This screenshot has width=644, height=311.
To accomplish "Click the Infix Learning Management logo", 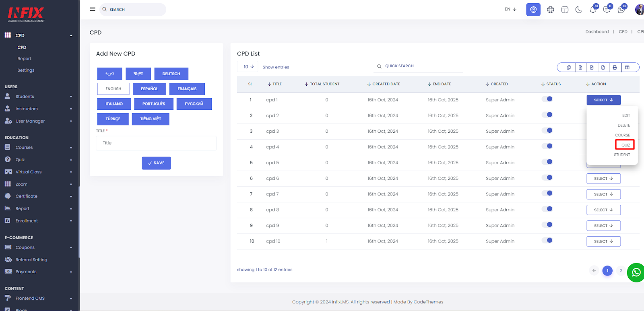I will [26, 14].
